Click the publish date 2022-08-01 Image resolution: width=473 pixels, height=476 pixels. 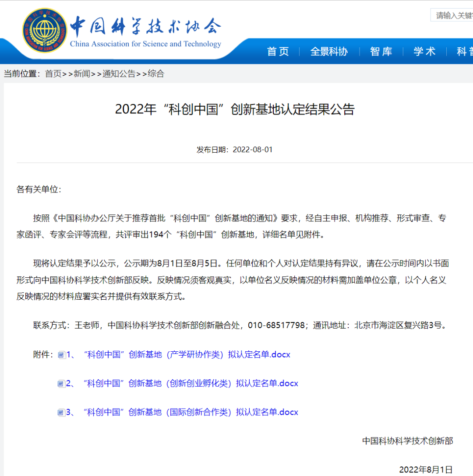coord(253,150)
